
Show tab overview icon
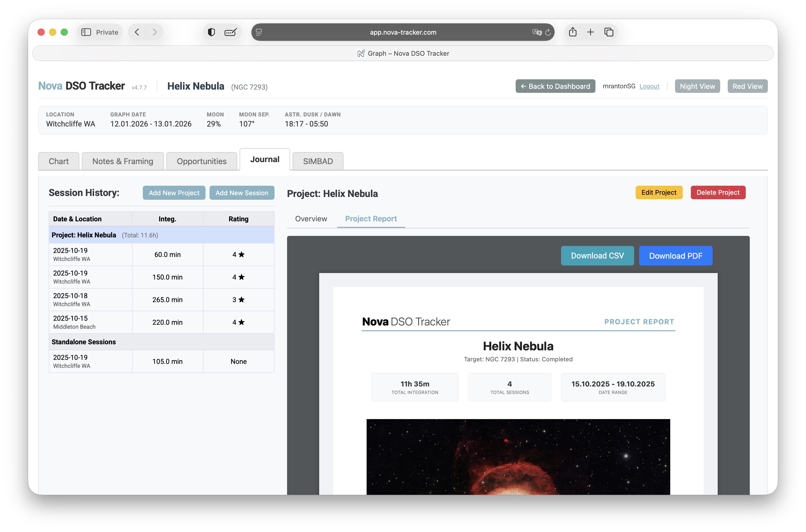(609, 32)
